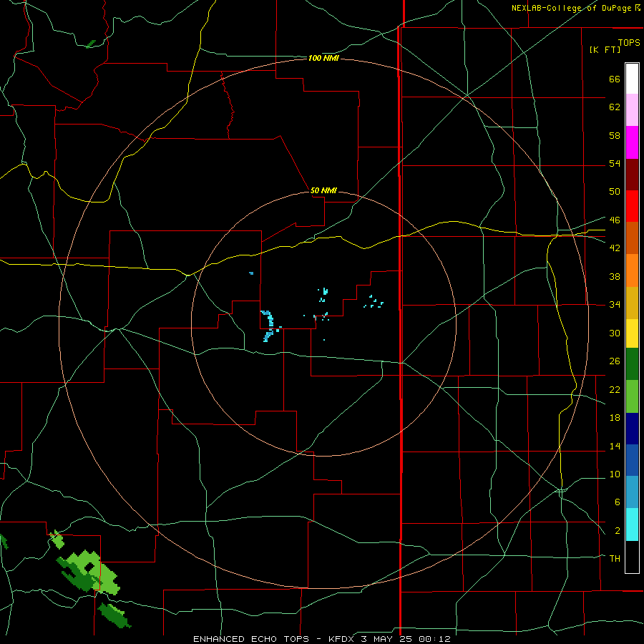Click the 34 value on the scale
The height and width of the screenshot is (644, 644).
tap(615, 305)
